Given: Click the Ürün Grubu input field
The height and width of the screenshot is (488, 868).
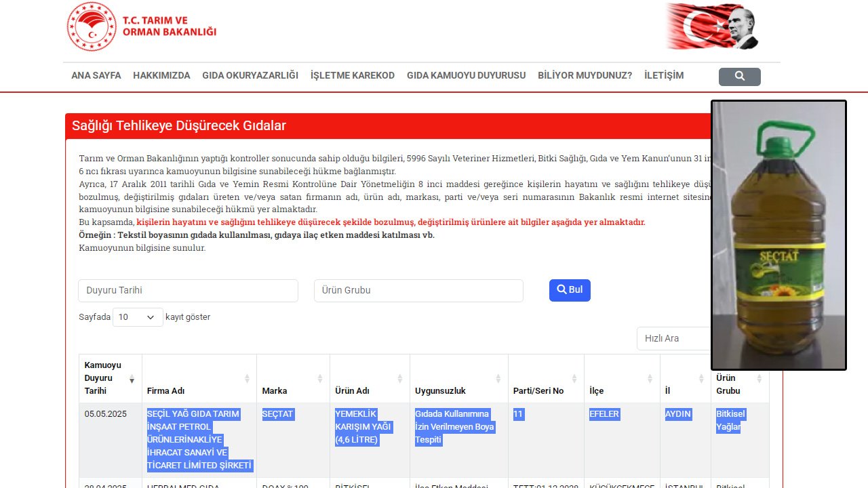Looking at the screenshot, I should point(418,291).
